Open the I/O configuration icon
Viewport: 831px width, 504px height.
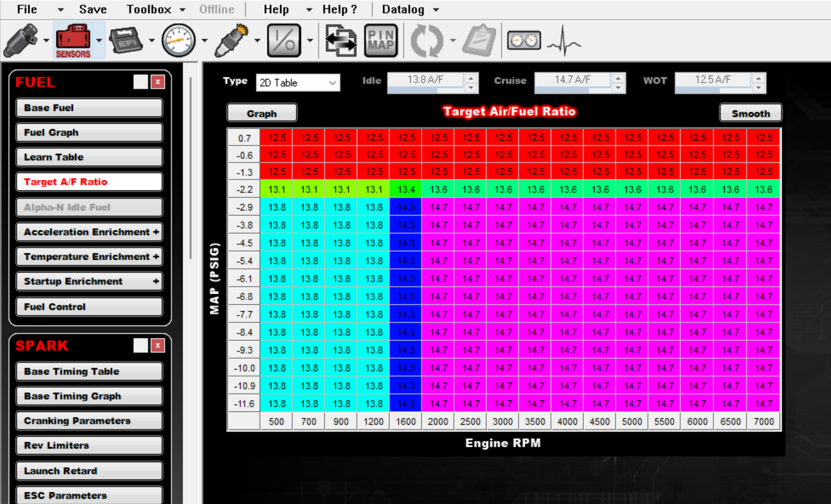(x=284, y=40)
